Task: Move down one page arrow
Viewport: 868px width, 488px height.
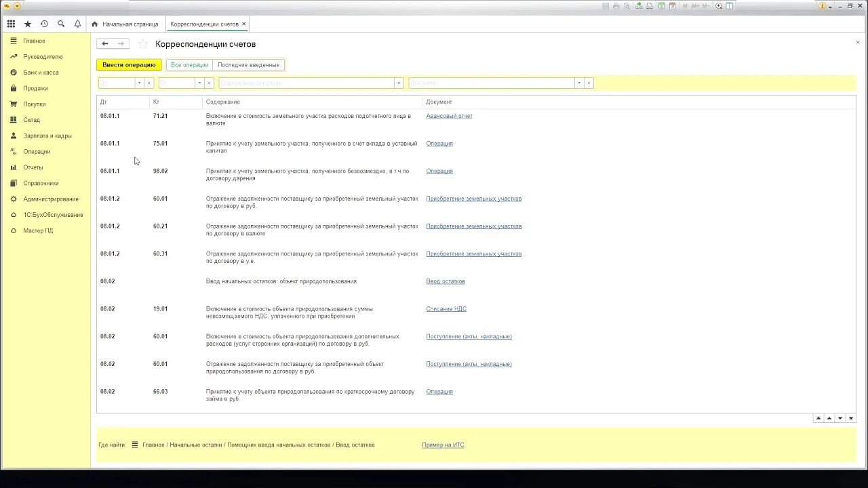Action: (x=840, y=418)
